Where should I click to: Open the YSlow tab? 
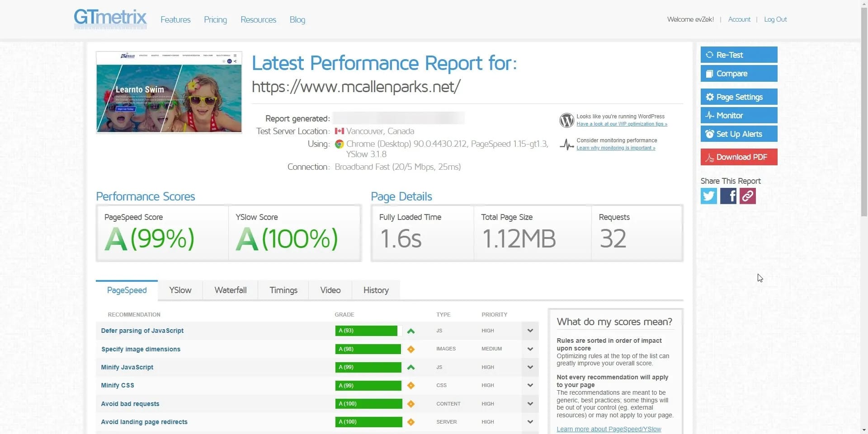click(180, 290)
